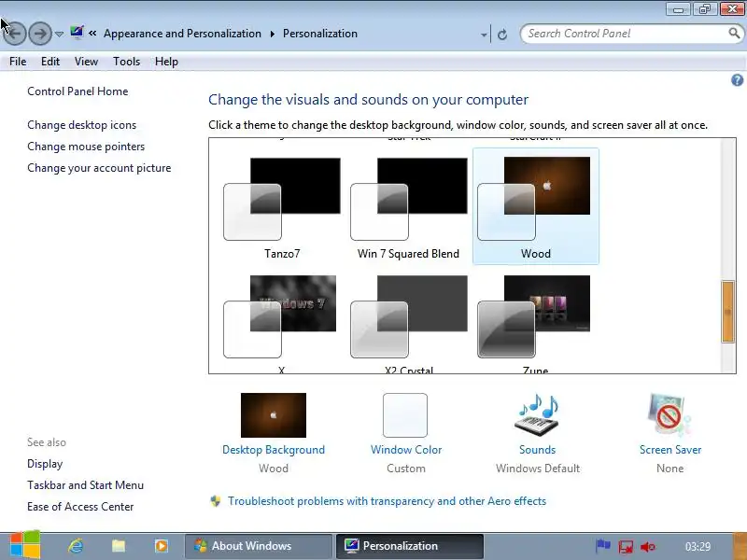Click the Show desktop strip on taskbar
The image size is (747, 560).
click(740, 546)
